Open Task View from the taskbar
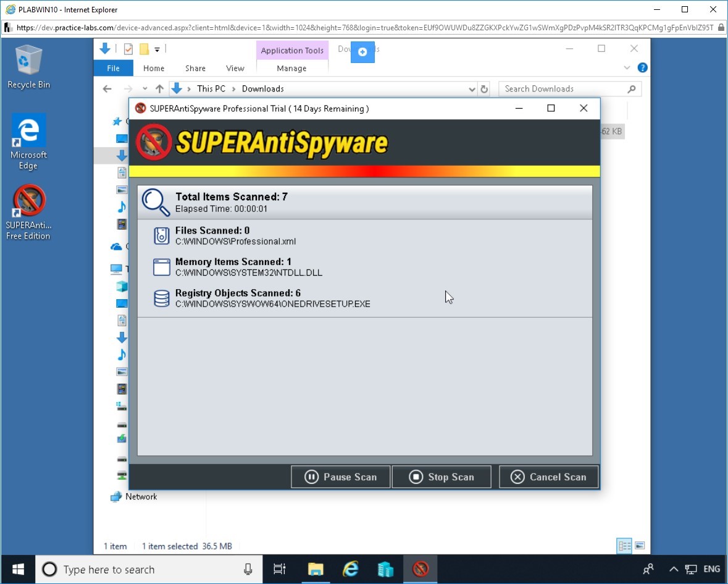The image size is (728, 584). (x=280, y=569)
